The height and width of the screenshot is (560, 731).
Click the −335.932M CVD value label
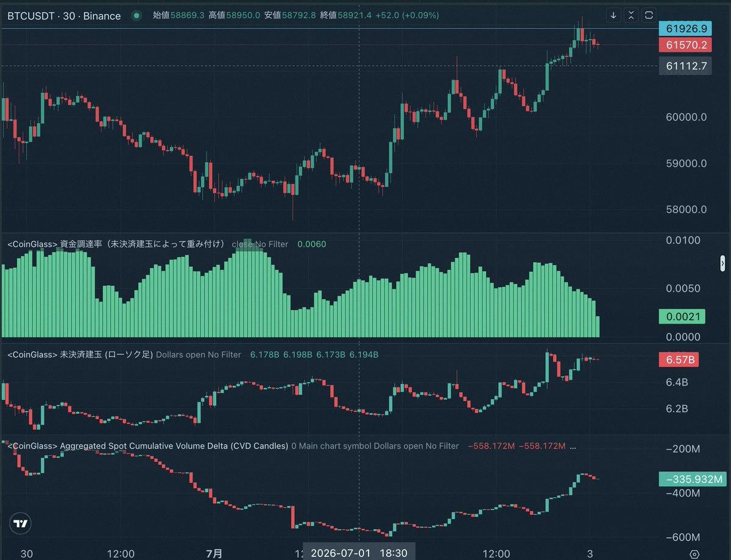coord(694,479)
